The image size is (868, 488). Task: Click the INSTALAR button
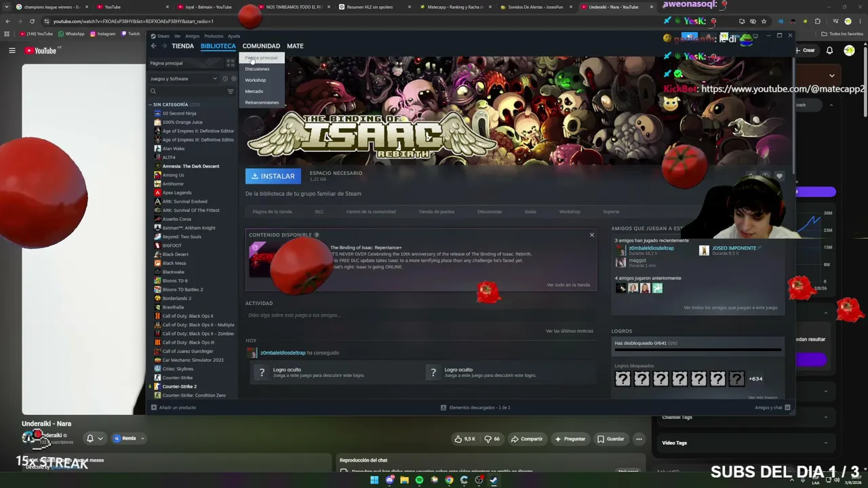tap(273, 176)
